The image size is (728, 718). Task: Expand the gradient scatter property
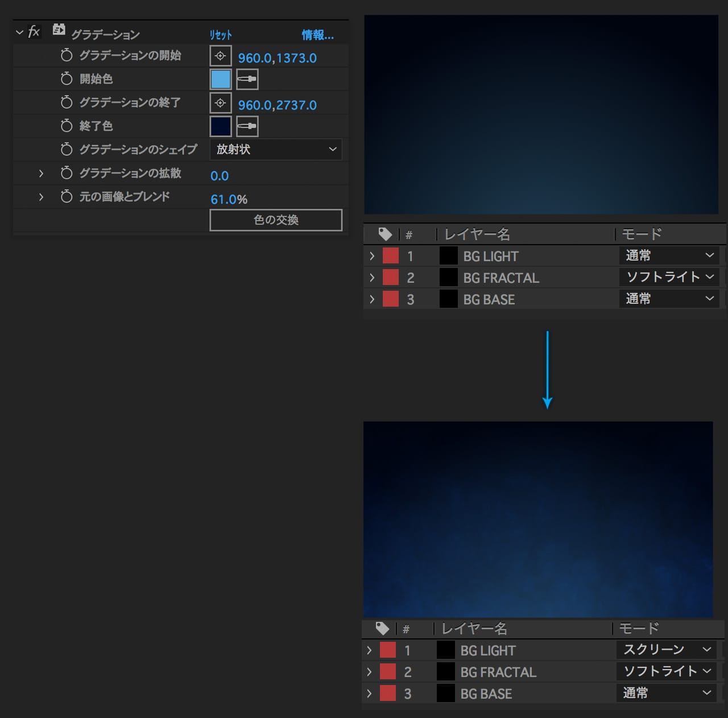point(41,173)
